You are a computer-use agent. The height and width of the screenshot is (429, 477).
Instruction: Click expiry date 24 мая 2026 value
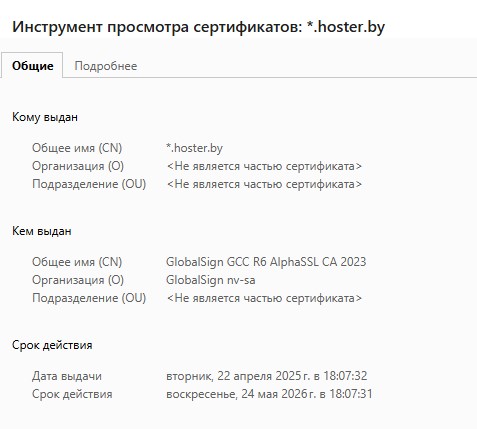[x=269, y=394]
